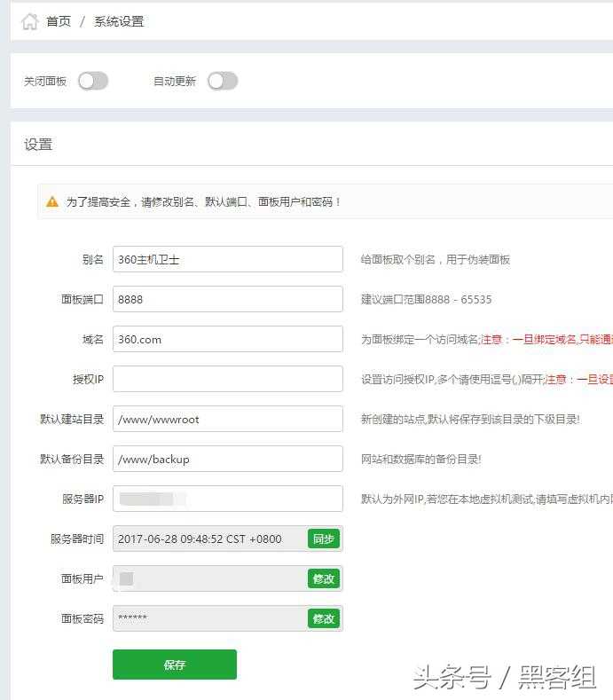Click the 域名 field with 360.com

[x=228, y=339]
